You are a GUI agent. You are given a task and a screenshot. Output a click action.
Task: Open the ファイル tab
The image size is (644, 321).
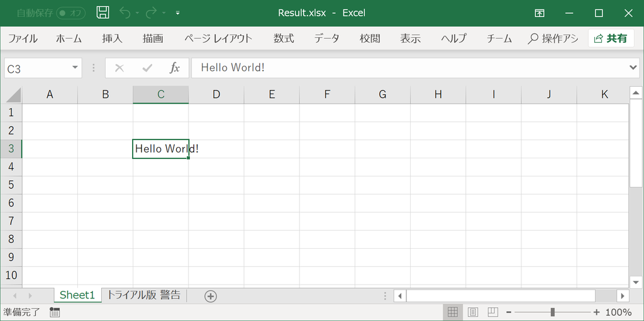23,38
